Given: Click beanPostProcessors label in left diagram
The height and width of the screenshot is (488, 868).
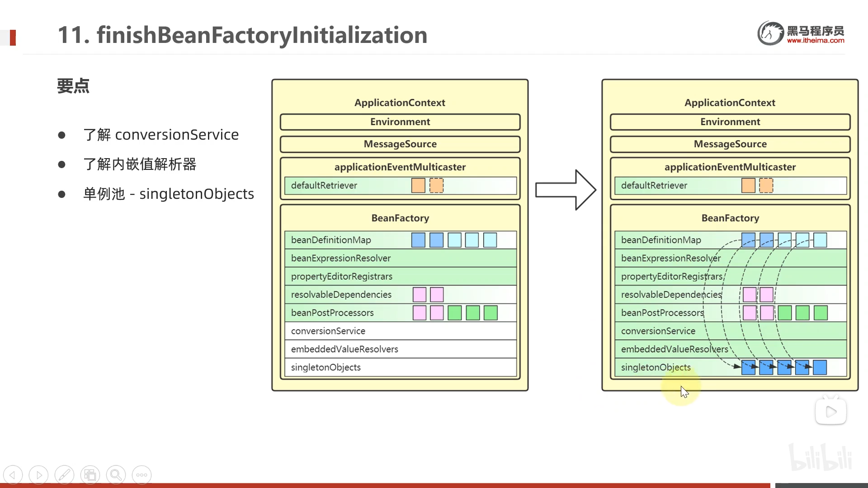Looking at the screenshot, I should tap(332, 313).
